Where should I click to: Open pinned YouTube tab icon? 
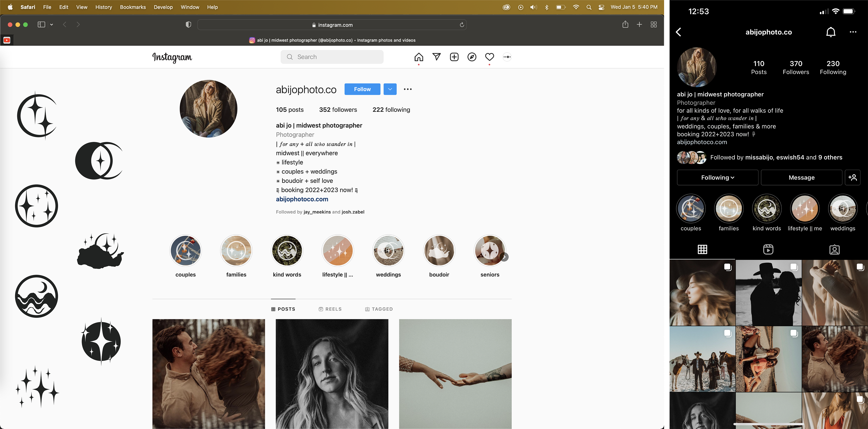[7, 40]
